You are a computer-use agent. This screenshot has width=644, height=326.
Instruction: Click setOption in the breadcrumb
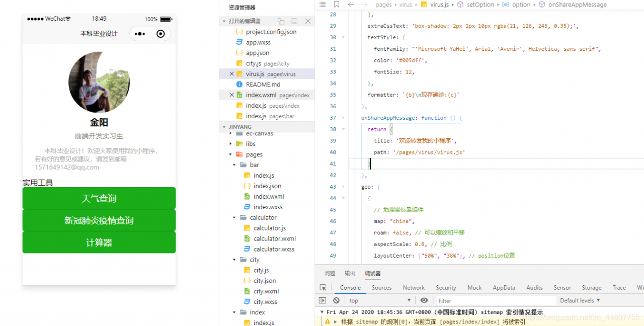[x=480, y=5]
